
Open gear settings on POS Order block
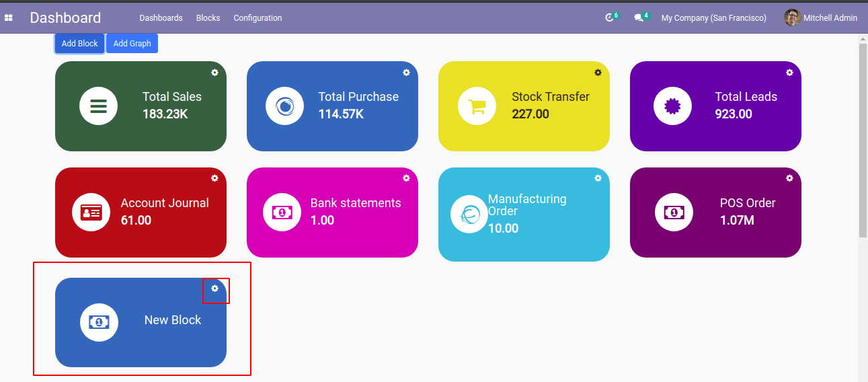(789, 178)
